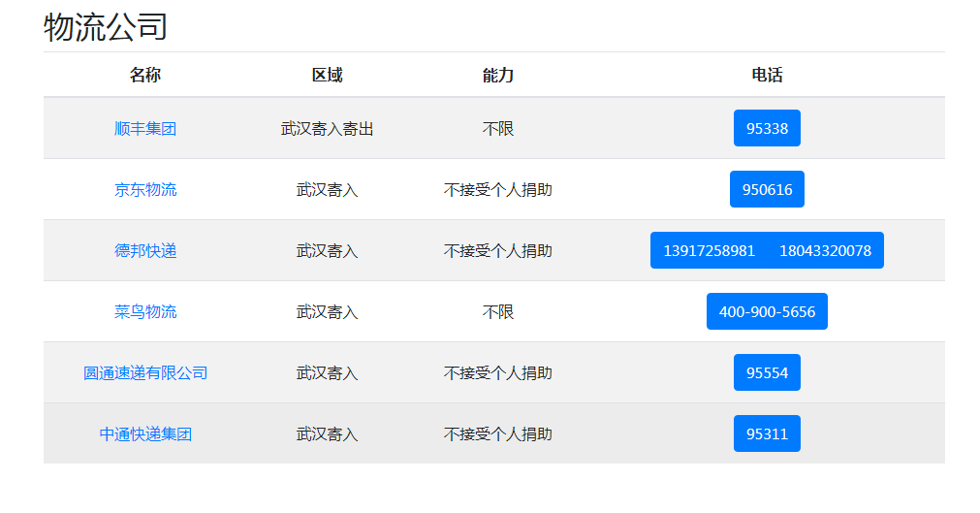This screenshot has height=513, width=980.
Task: Click 武汉寄入 in the 京东物流 row
Action: click(327, 189)
